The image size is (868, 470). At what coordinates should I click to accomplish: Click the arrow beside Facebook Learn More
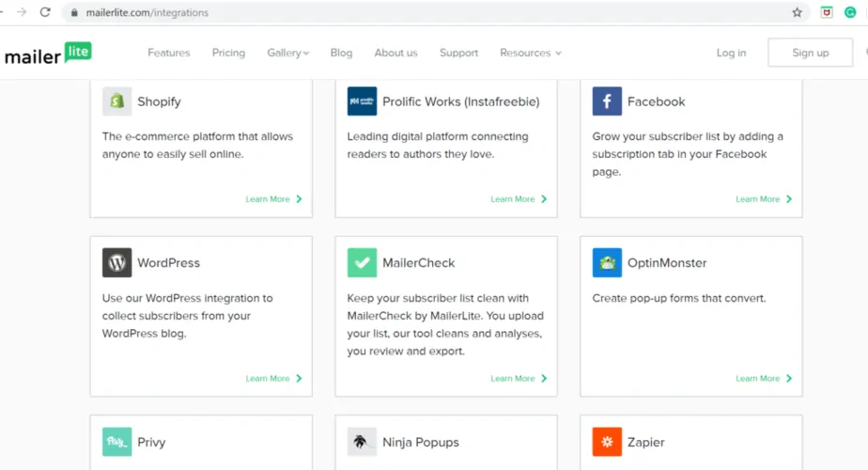coord(789,199)
